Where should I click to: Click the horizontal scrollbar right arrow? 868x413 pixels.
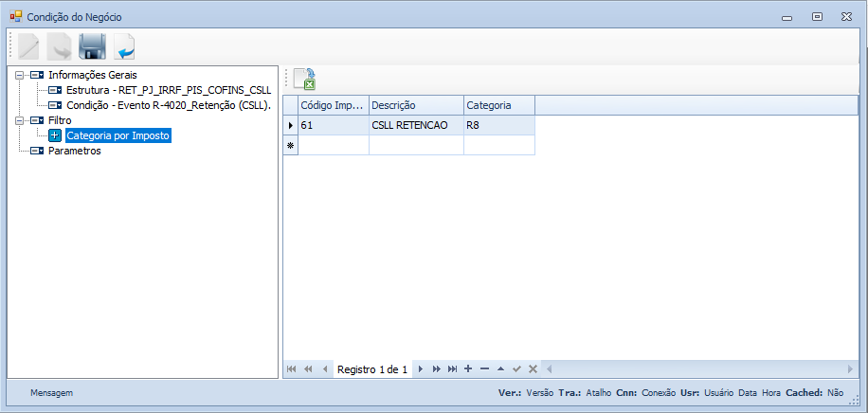(x=851, y=369)
